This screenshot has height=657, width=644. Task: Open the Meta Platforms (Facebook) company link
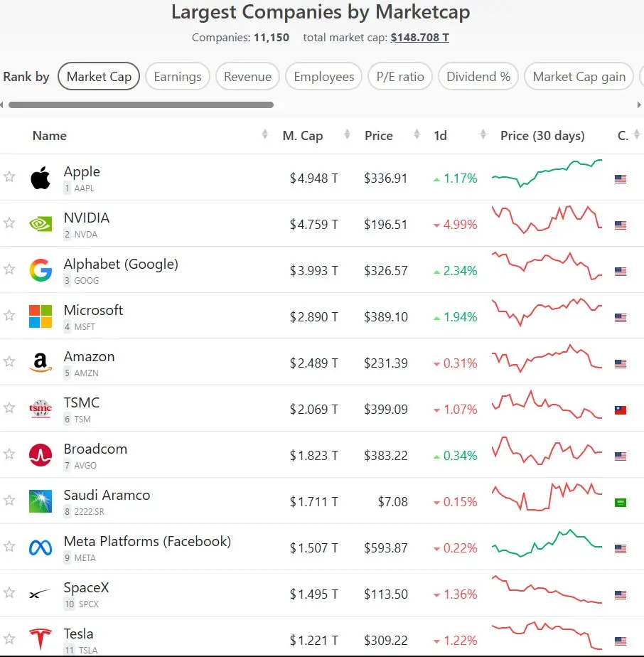(x=147, y=541)
